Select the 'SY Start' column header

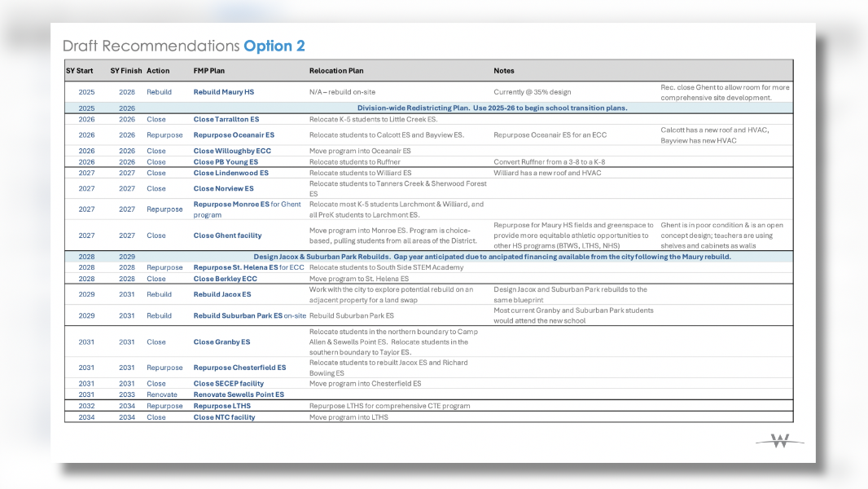click(80, 71)
